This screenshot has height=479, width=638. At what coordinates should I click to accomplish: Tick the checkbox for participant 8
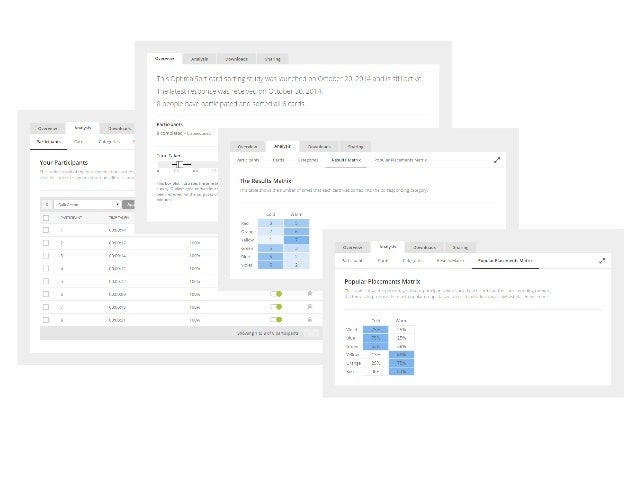[x=46, y=320]
